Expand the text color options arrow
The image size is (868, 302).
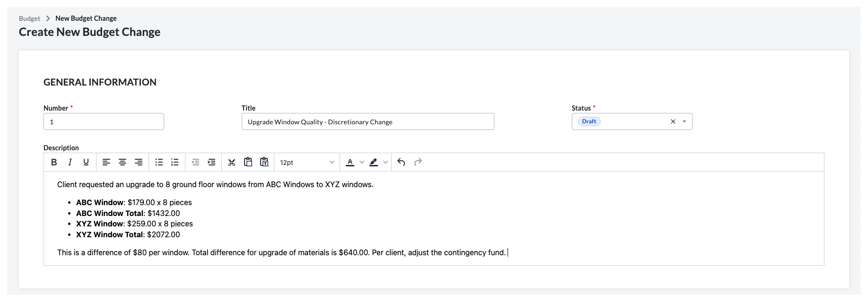tap(362, 162)
